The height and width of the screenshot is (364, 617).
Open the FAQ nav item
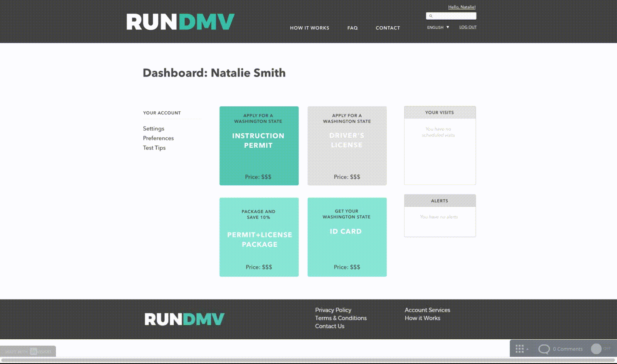click(352, 28)
